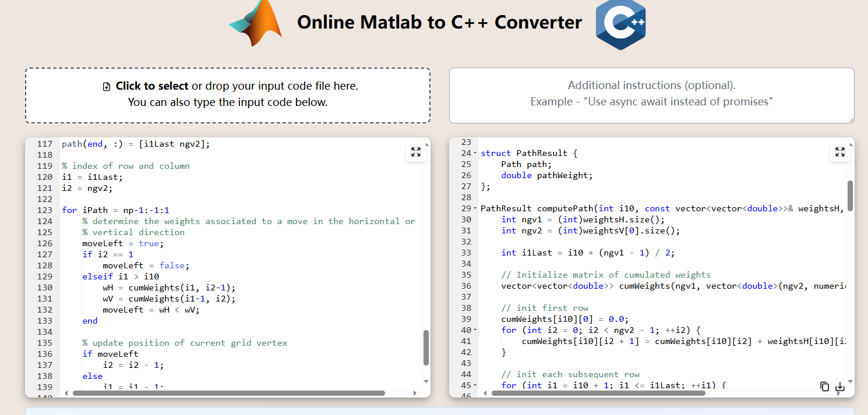Click the input editor scroll-left arrow
The image size is (868, 415).
(66, 393)
